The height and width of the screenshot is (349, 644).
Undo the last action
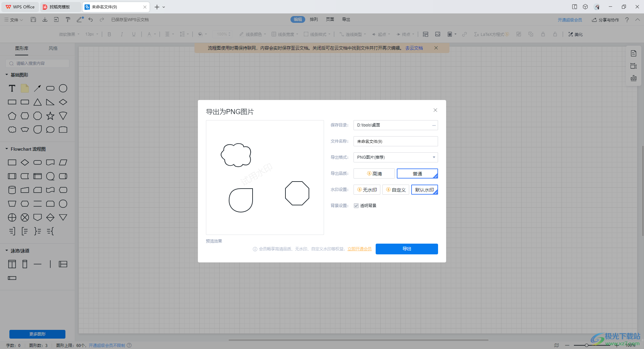click(x=91, y=19)
